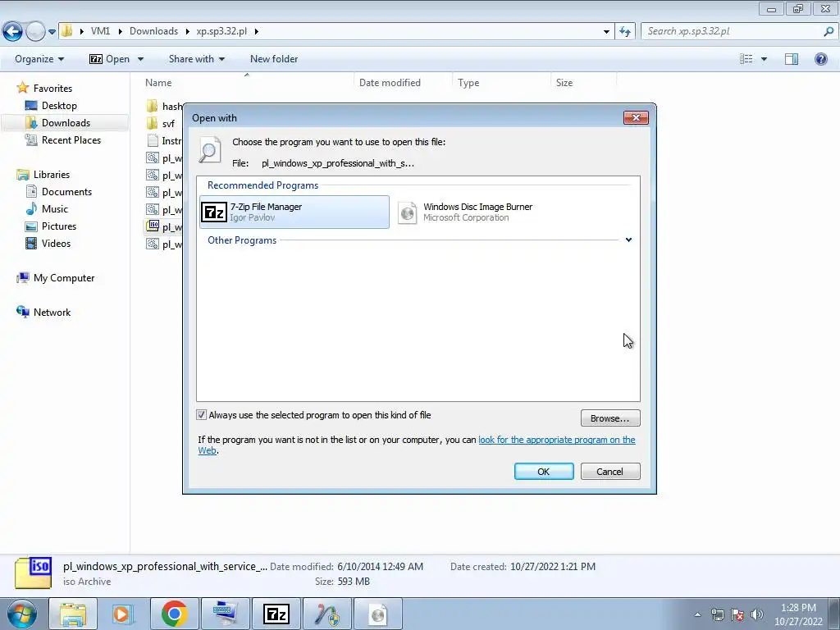Image resolution: width=840 pixels, height=630 pixels.
Task: Open the Pictures library
Action: 59,226
